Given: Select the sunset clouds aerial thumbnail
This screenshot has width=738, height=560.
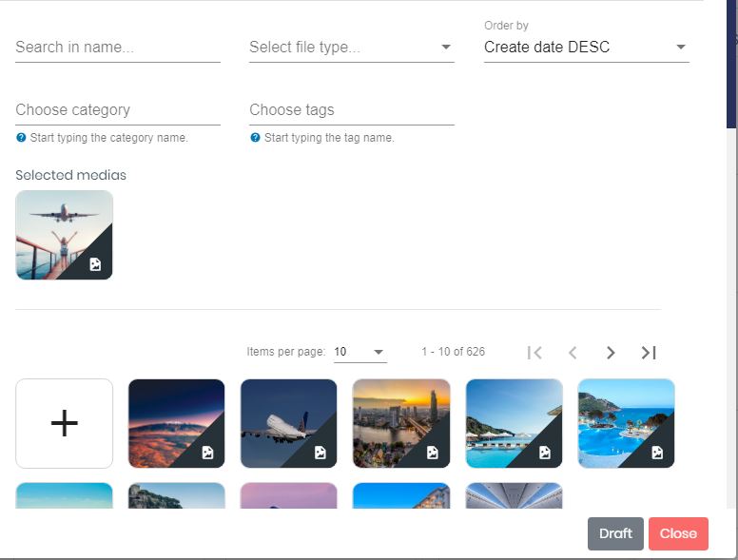Looking at the screenshot, I should [177, 423].
